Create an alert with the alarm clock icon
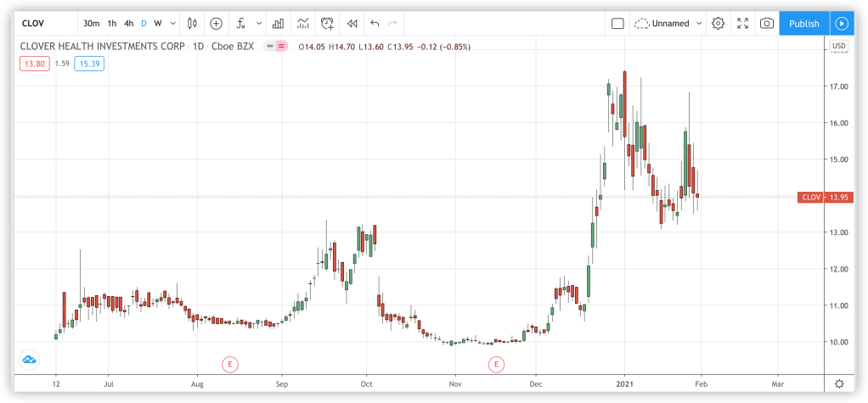 [327, 24]
